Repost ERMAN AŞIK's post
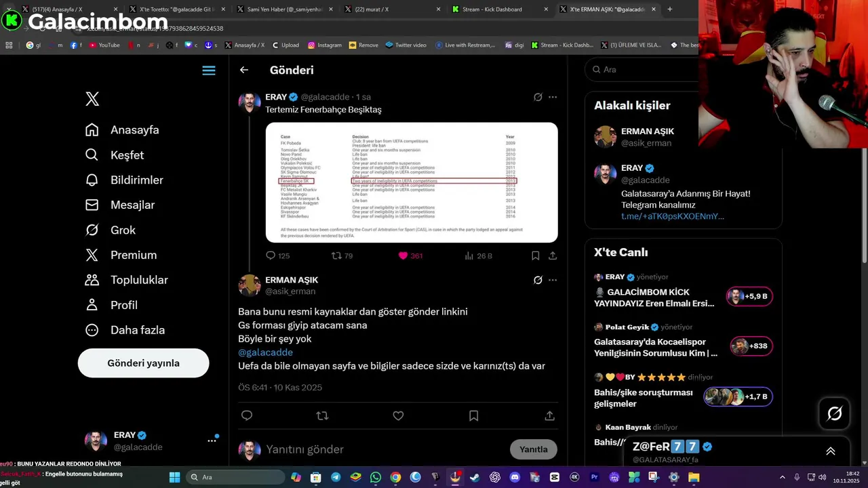The image size is (868, 488). pyautogui.click(x=323, y=415)
